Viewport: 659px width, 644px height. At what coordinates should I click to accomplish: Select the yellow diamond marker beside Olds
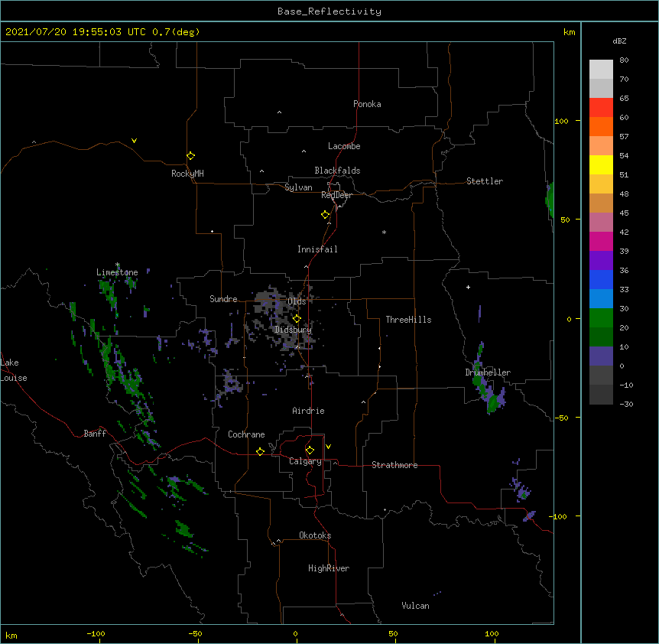pyautogui.click(x=297, y=318)
